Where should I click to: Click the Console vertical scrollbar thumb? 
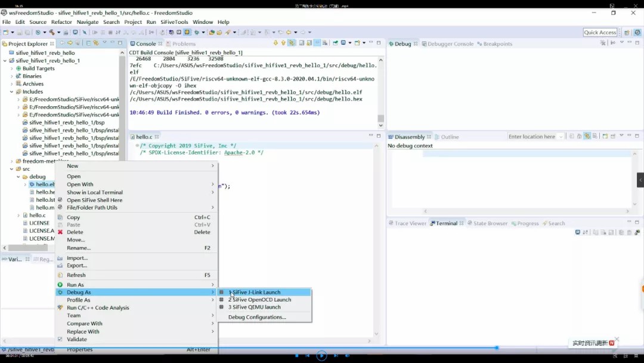point(380,118)
